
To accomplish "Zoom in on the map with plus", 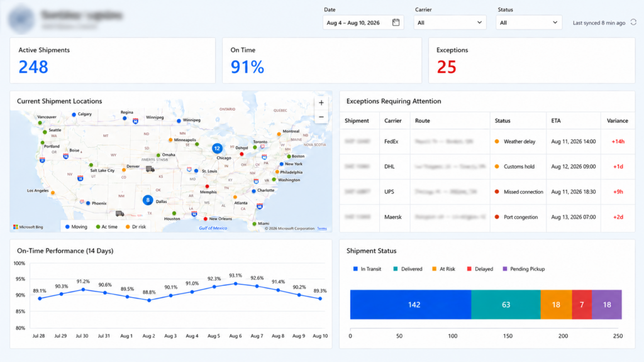I will (x=321, y=102).
